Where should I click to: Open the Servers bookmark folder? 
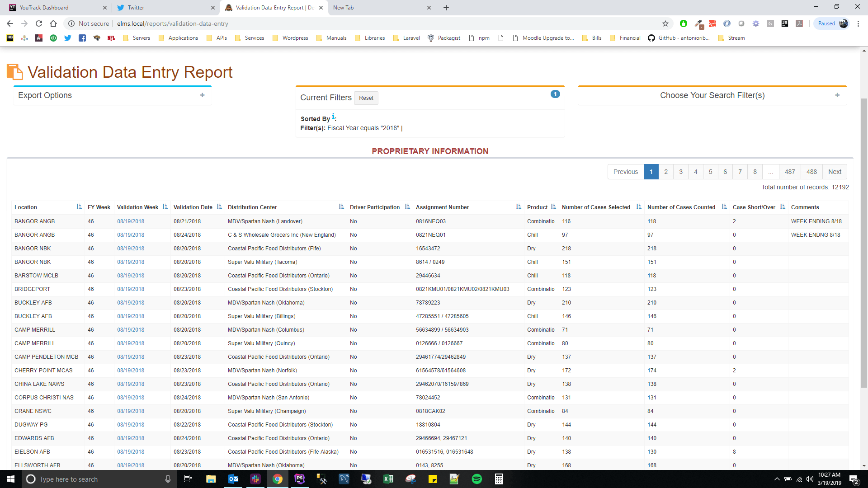pyautogui.click(x=137, y=38)
